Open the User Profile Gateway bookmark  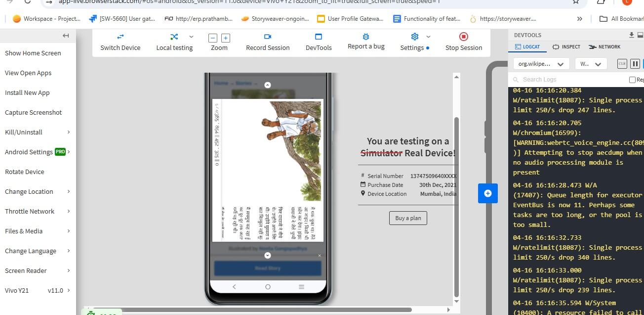350,19
